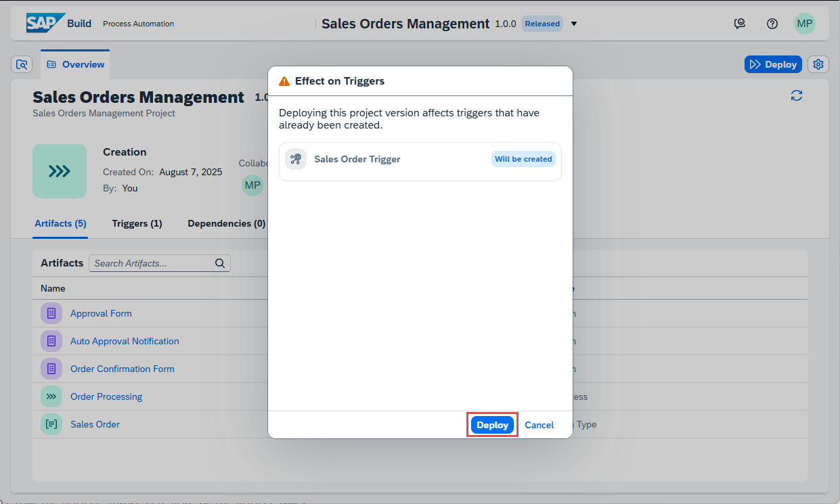Open the feedback headset icon in the header
840x504 pixels.
tap(740, 24)
